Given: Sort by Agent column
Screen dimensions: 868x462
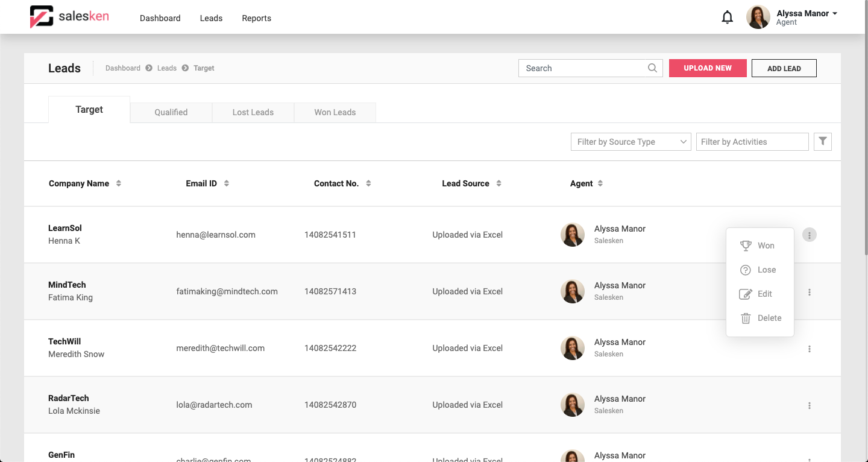Looking at the screenshot, I should [x=600, y=183].
